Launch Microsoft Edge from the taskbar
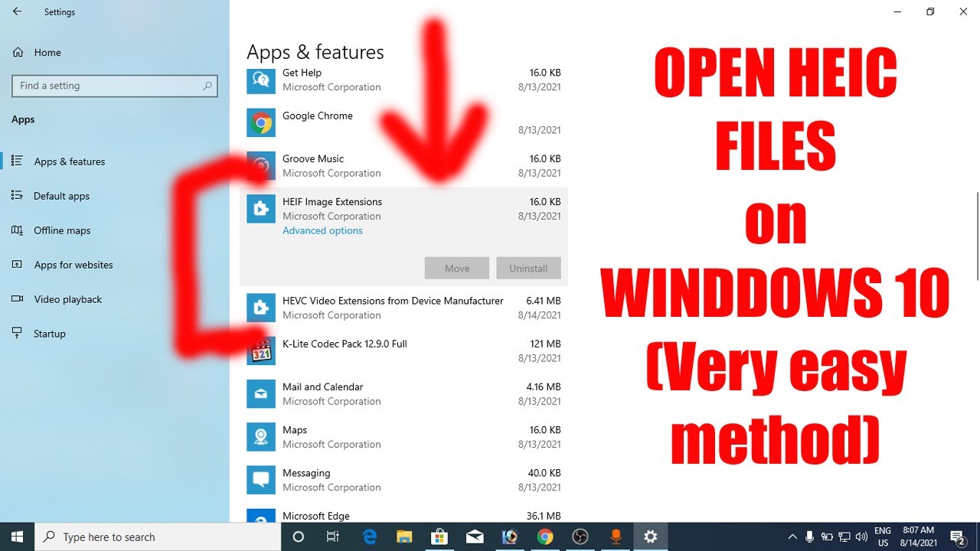The image size is (980, 551). [369, 536]
